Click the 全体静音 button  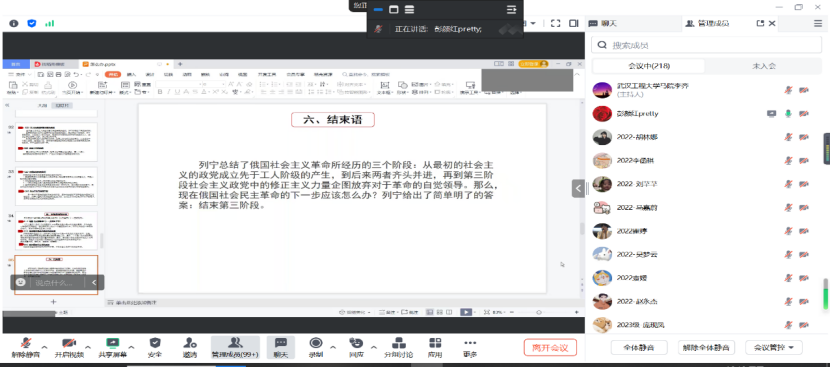(x=639, y=348)
